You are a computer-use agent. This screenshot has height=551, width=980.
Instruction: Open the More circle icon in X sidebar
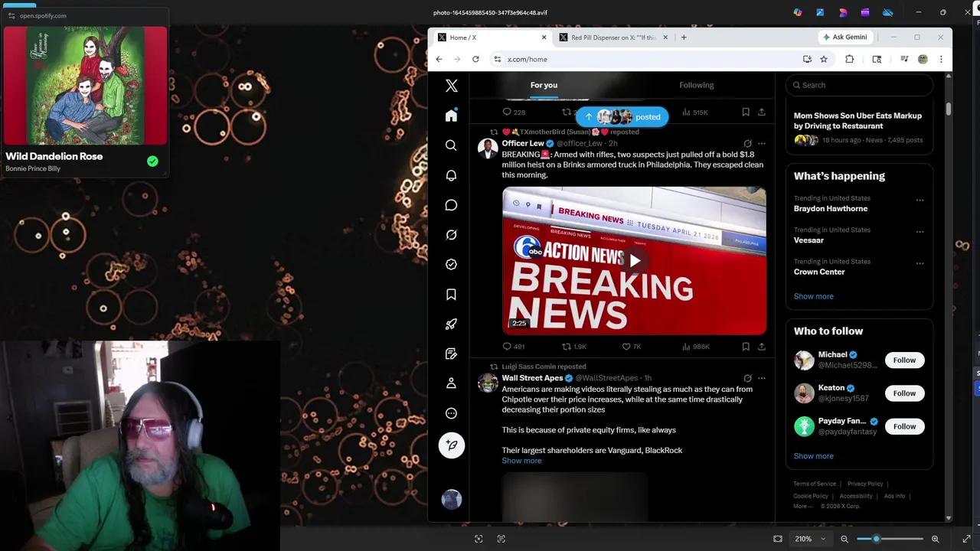451,413
